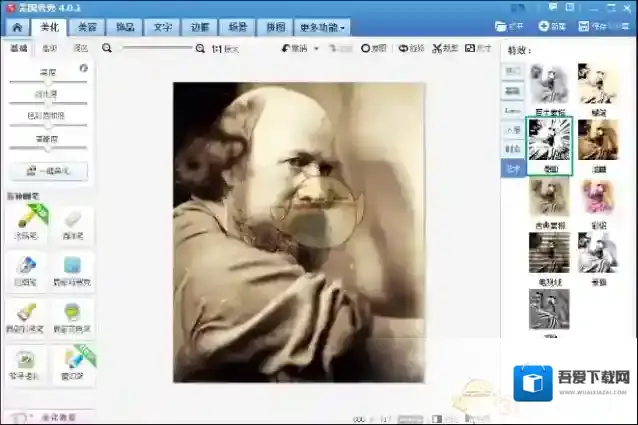Image resolution: width=638 pixels, height=425 pixels.
Task: Click the sharpness (清晰度) slider handle
Action: (x=48, y=148)
